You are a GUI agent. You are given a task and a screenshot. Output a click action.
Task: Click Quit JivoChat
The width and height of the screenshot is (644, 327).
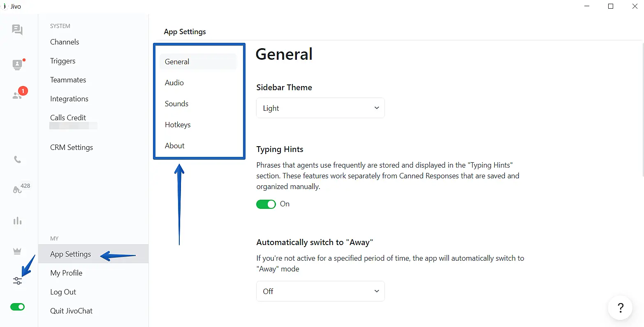click(x=71, y=311)
